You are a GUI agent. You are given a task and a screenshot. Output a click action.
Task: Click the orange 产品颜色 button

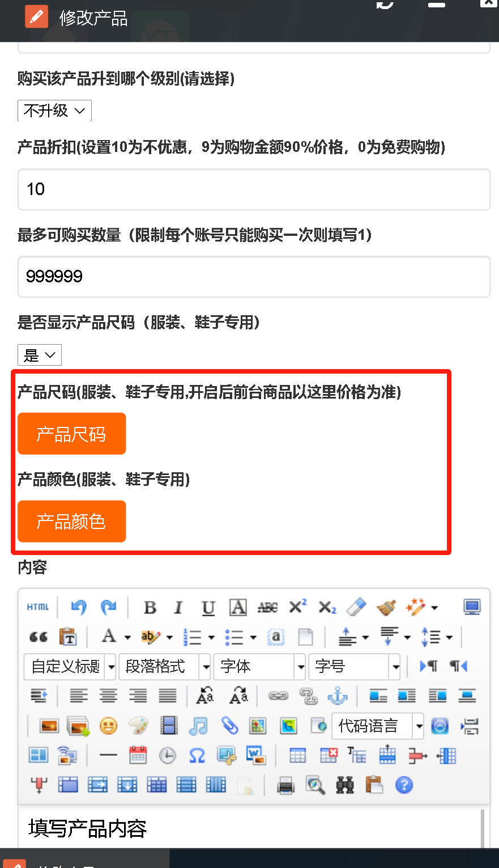(71, 521)
